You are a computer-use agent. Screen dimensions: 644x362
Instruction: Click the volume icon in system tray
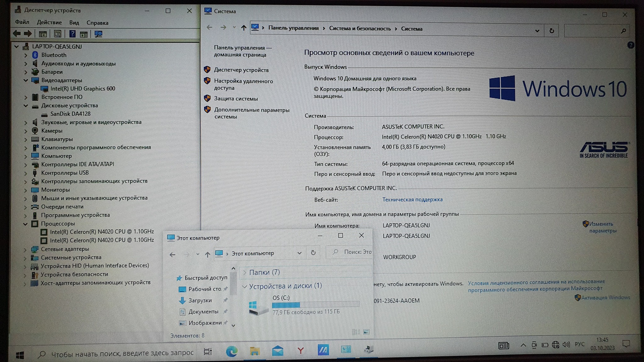(x=566, y=345)
